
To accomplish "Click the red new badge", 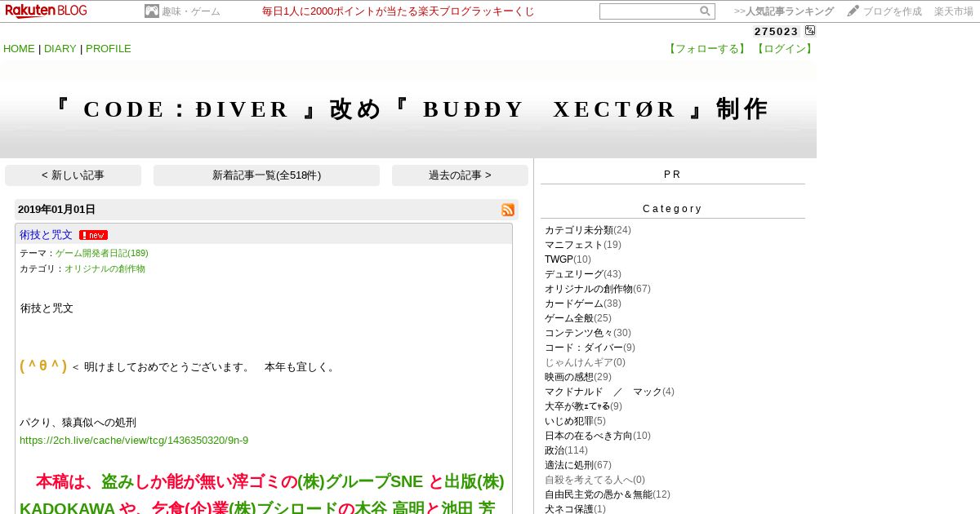I will tap(93, 235).
